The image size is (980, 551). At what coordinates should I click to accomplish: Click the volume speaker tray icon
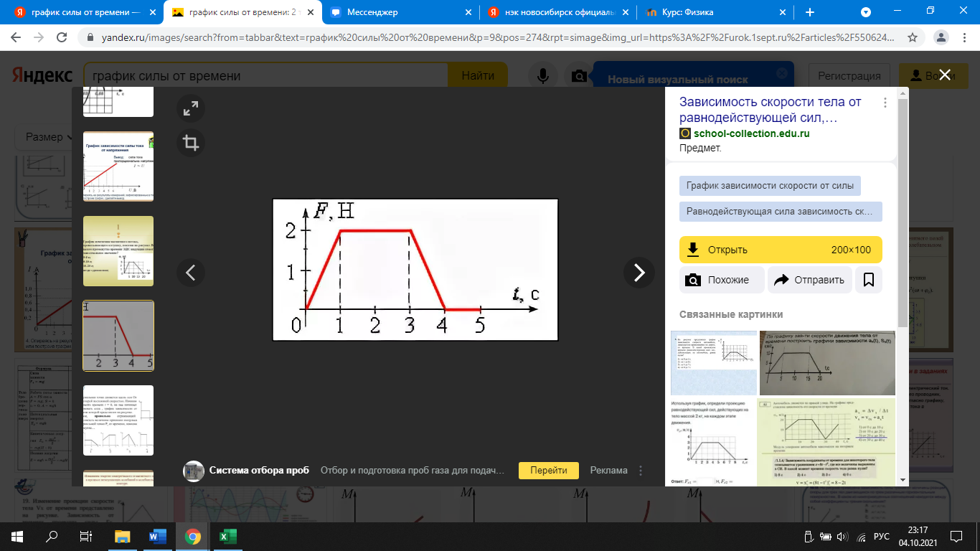[x=842, y=536]
